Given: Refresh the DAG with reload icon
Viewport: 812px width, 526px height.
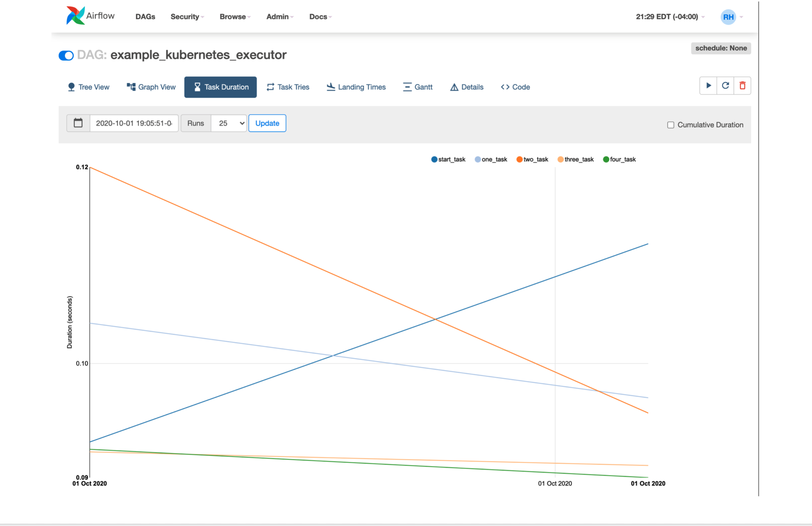Looking at the screenshot, I should pos(725,86).
